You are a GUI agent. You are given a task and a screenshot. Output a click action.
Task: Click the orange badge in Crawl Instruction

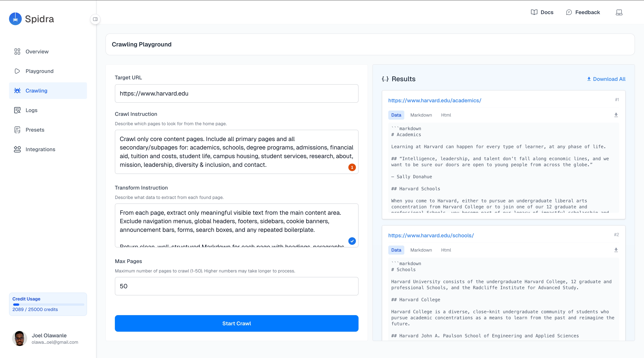tap(352, 167)
